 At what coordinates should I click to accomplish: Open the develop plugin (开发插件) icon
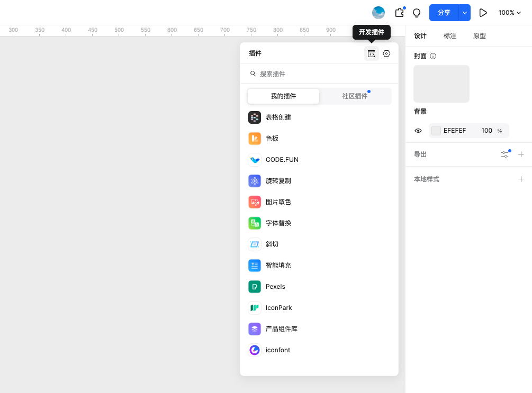click(372, 53)
